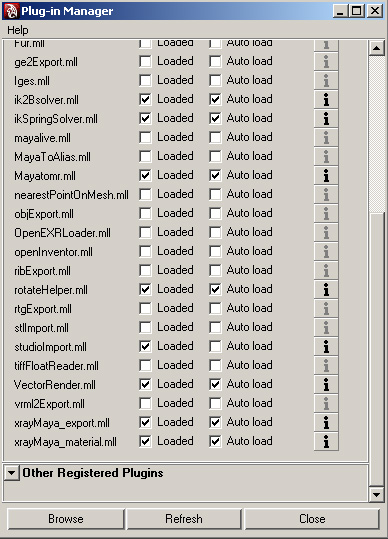388x539 pixels.
Task: Show Mayatomr.mll plugin information
Action: [x=326, y=176]
